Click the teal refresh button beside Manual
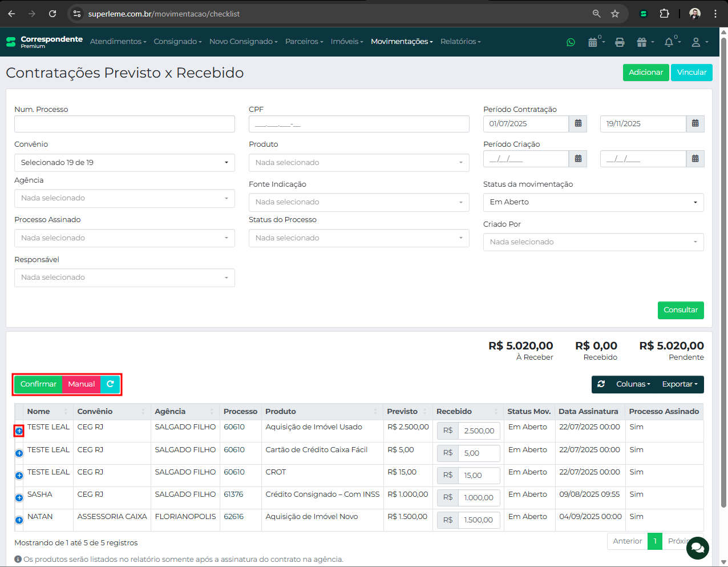The image size is (728, 567). (110, 384)
